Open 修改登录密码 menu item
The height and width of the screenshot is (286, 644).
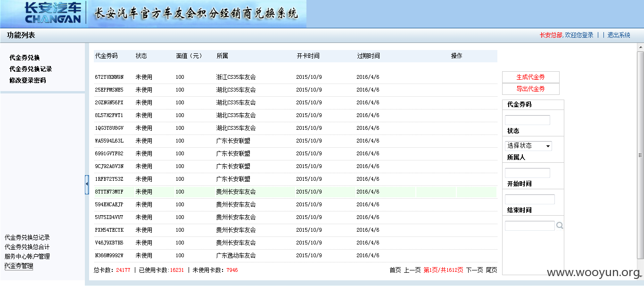tap(28, 80)
